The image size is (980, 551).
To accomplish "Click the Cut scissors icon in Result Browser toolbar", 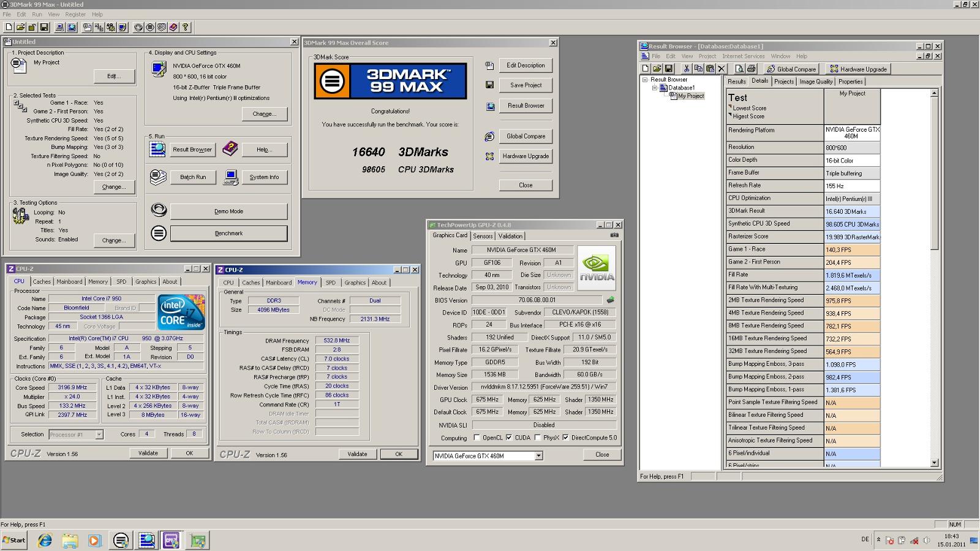I will [x=687, y=69].
